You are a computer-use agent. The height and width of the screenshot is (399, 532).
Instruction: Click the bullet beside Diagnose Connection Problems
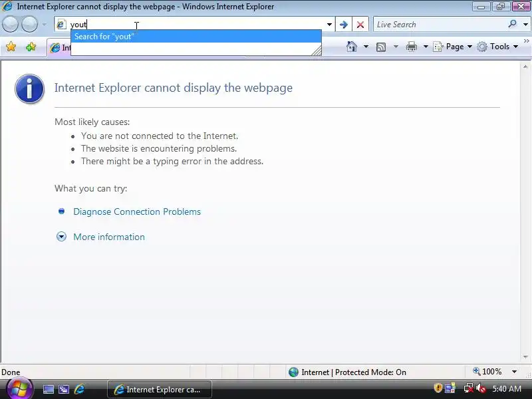point(61,211)
